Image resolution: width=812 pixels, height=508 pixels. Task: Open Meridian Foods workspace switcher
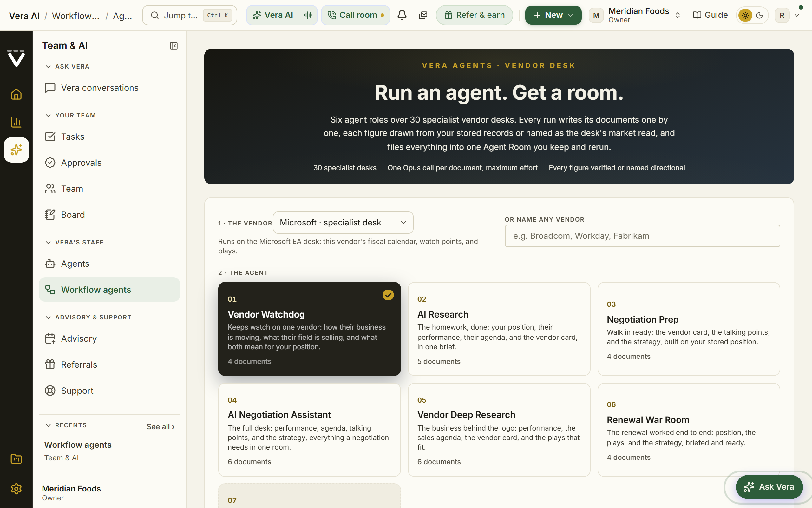[x=635, y=15]
